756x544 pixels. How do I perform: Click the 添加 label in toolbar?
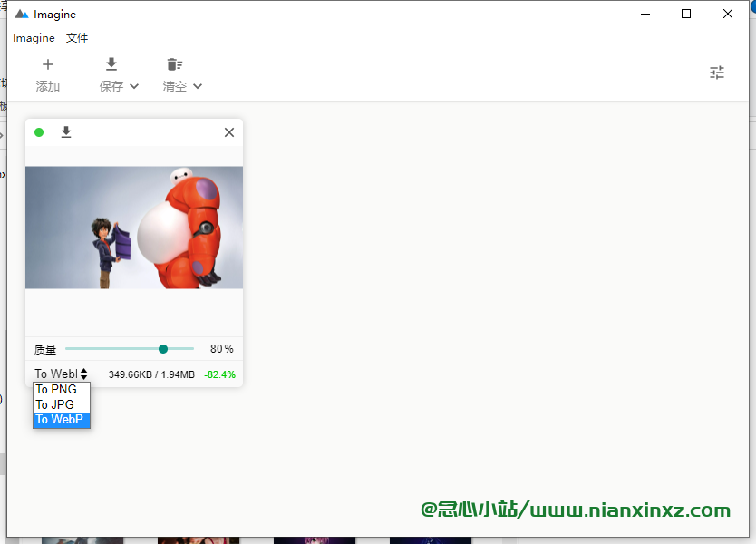tap(48, 86)
